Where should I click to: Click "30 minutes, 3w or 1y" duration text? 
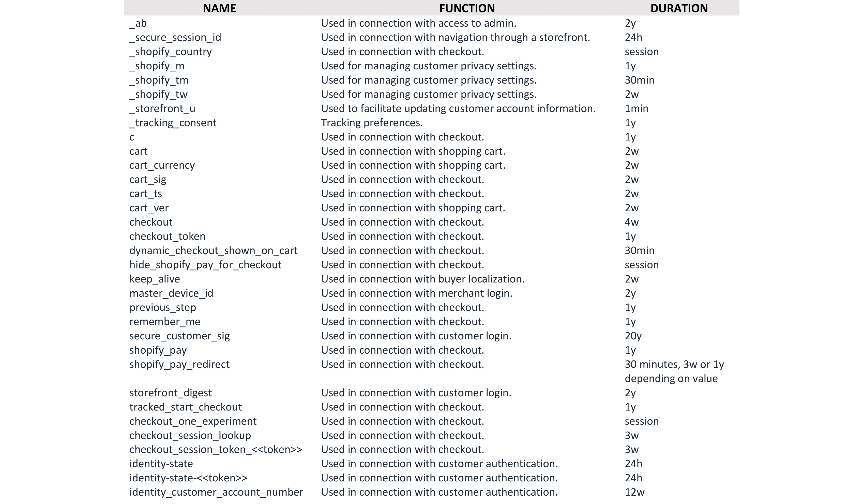674,364
